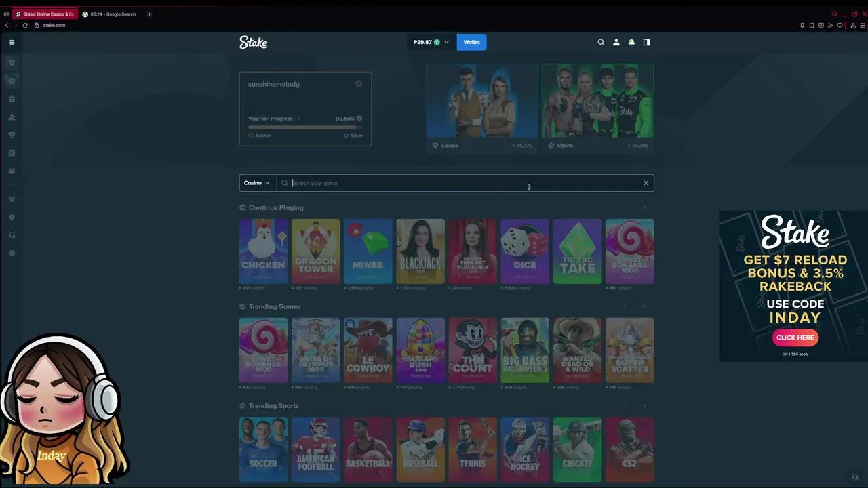Open American Football sports tile
868x488 pixels.
(316, 449)
